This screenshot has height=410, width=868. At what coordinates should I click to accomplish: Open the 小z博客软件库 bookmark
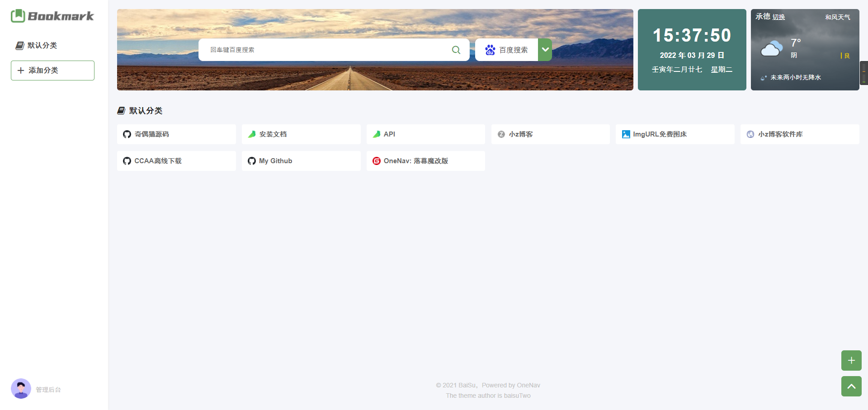pos(800,134)
